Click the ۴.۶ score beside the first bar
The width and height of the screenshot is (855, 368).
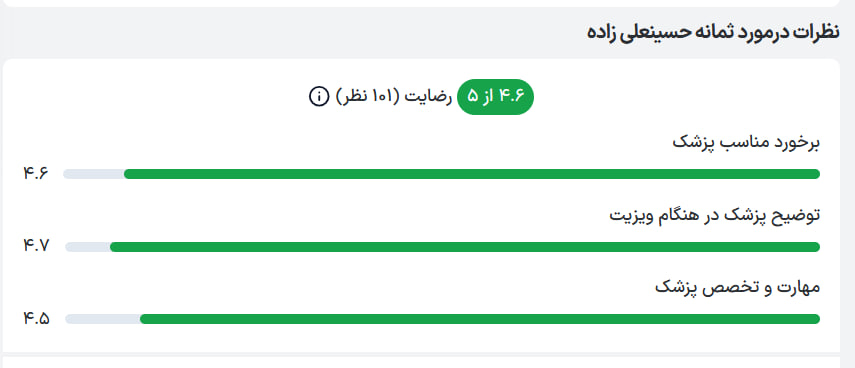coord(36,174)
